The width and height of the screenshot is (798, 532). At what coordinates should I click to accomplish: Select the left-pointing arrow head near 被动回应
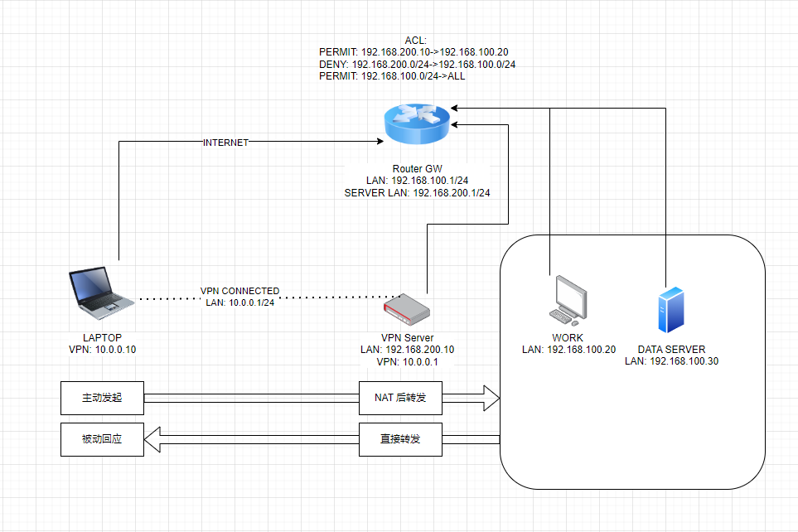click(x=152, y=438)
